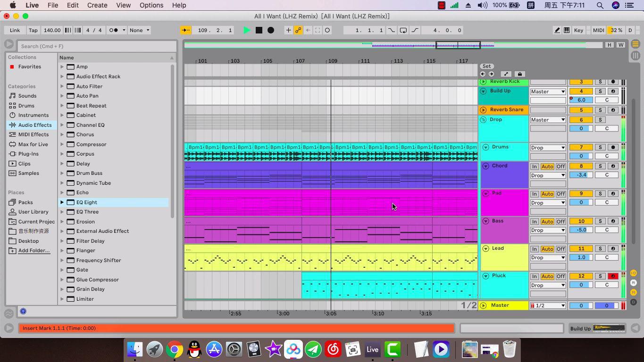Toggle the Computer MIDI Keyboard icon
644x362 pixels.
click(567, 30)
